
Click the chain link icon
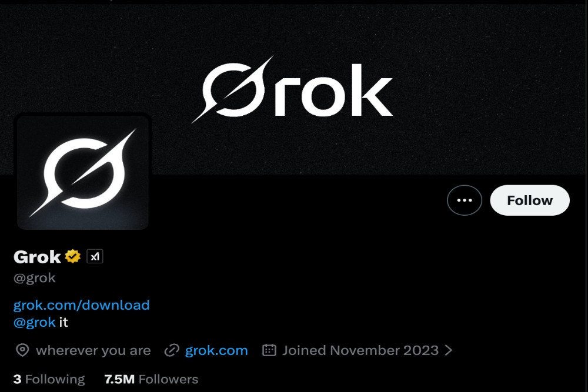tap(172, 351)
